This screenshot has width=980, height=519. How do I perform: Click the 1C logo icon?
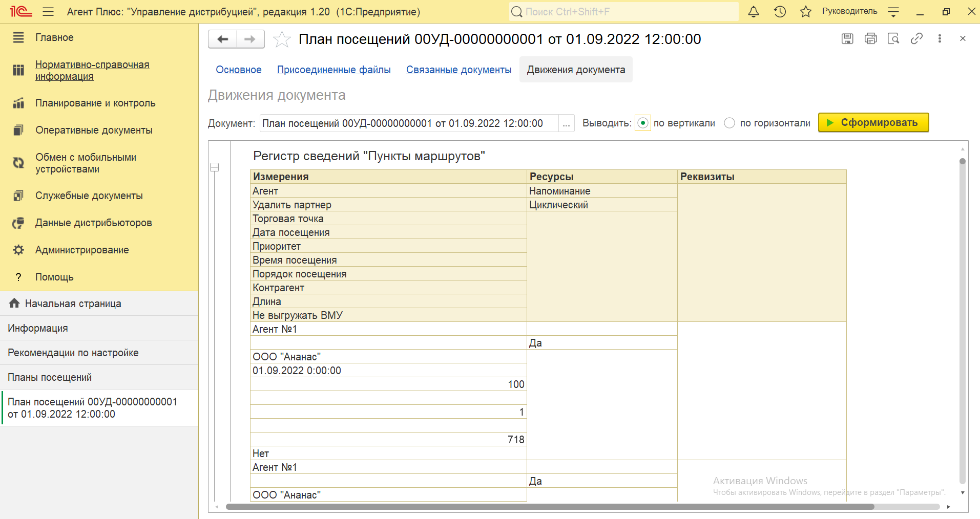(x=20, y=12)
